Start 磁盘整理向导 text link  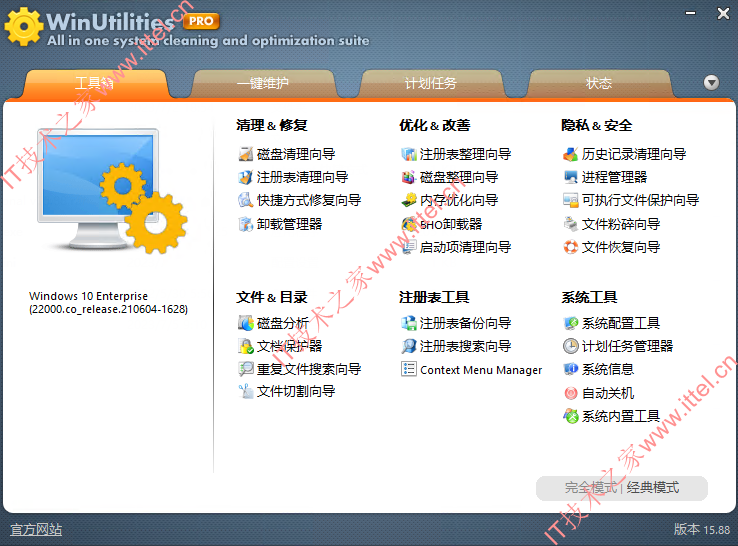[x=459, y=177]
